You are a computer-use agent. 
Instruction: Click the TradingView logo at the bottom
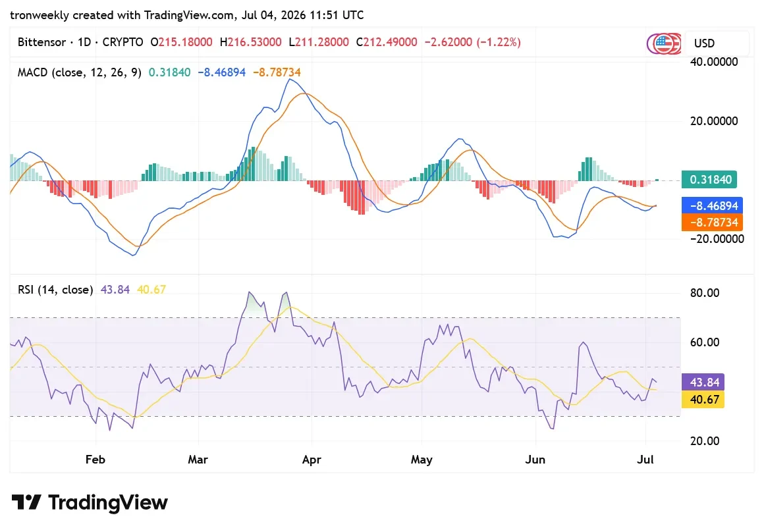coord(90,502)
